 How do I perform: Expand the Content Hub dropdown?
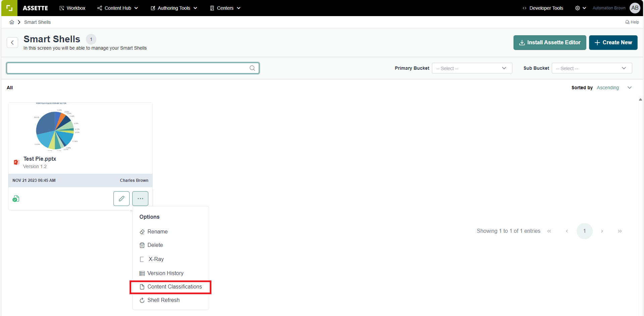[117, 8]
